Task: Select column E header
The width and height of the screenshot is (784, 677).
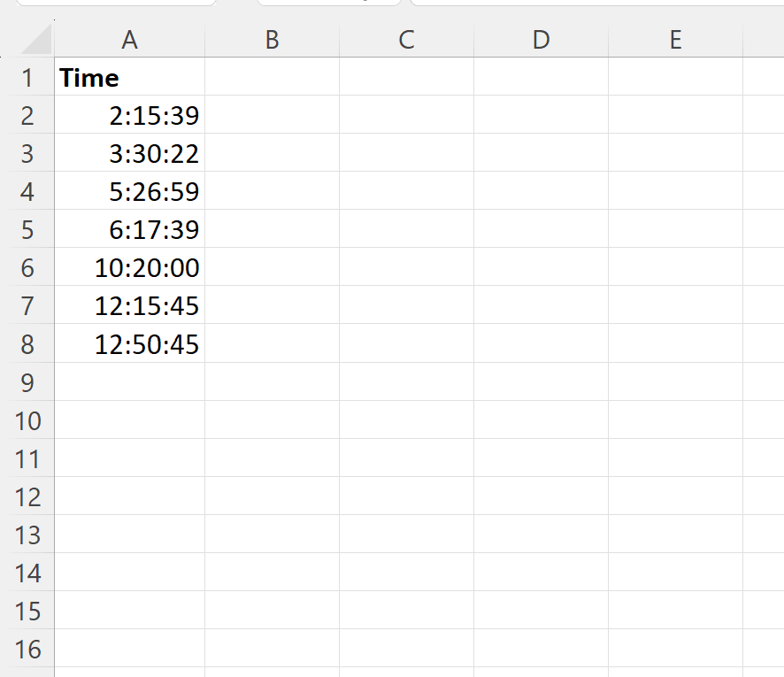Action: [675, 40]
